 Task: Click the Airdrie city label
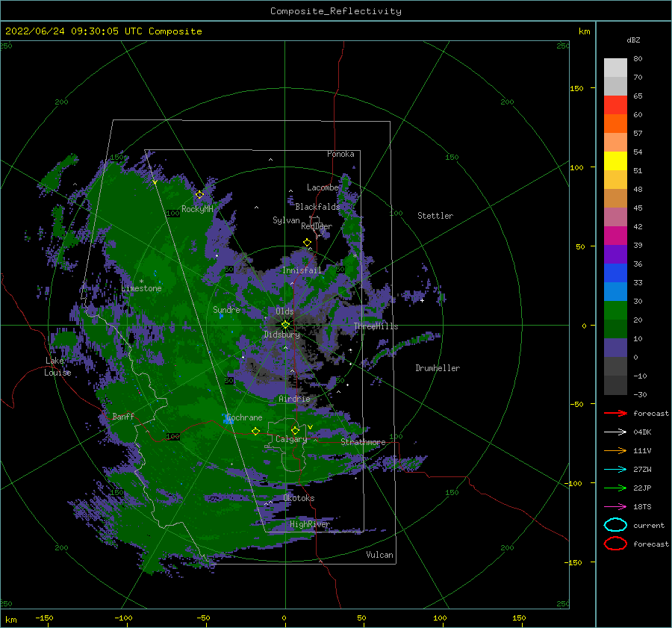pyautogui.click(x=294, y=399)
